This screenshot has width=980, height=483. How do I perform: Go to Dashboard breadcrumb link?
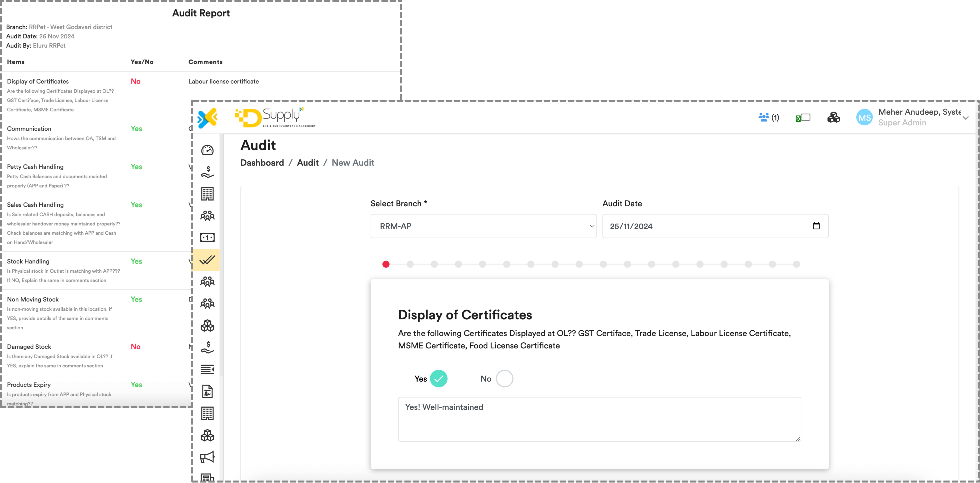262,163
